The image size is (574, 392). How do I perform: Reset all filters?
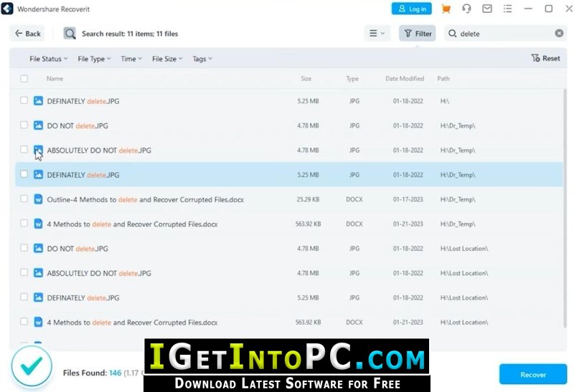545,58
